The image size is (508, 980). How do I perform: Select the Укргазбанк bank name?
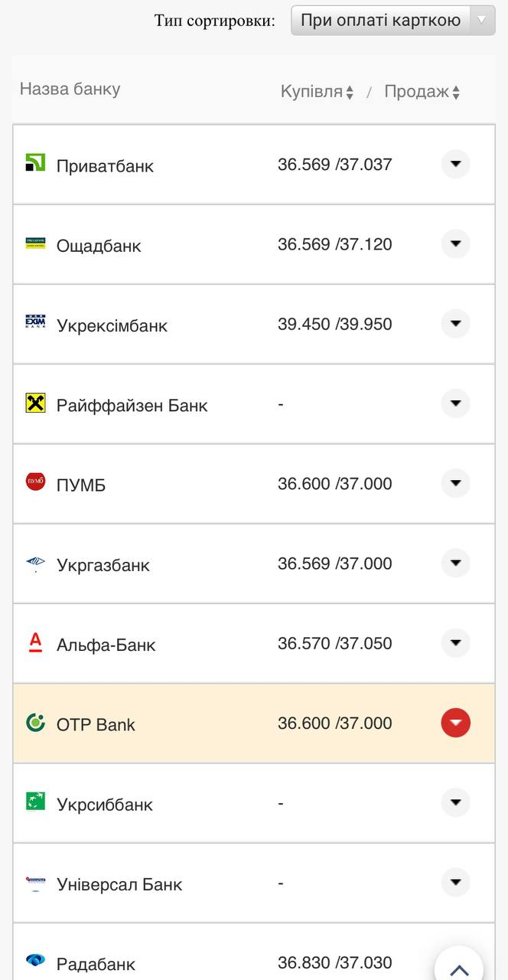coord(103,565)
